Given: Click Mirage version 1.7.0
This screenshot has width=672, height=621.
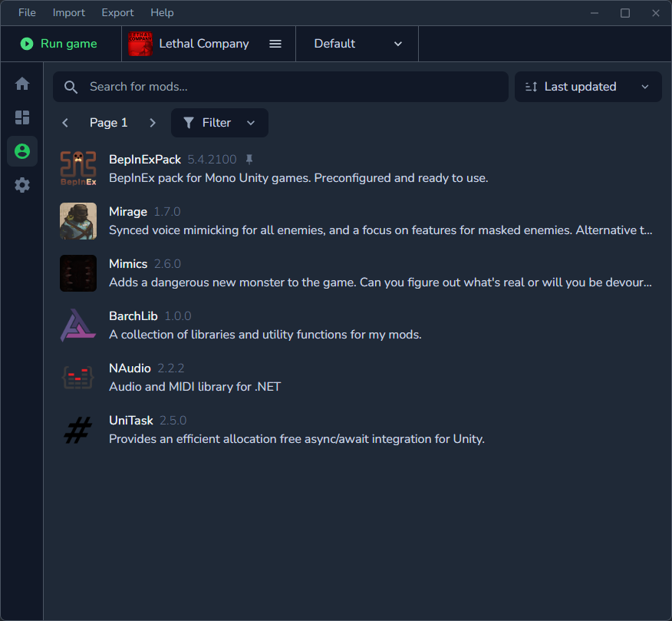Looking at the screenshot, I should coord(167,212).
